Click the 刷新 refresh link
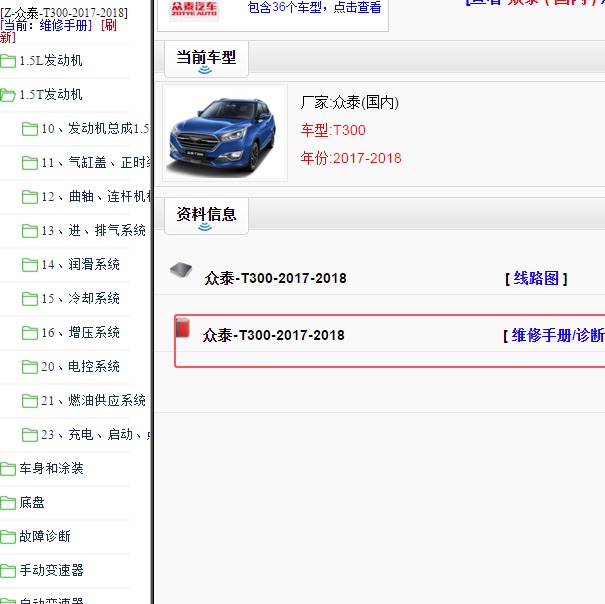The height and width of the screenshot is (604, 605). 58,31
